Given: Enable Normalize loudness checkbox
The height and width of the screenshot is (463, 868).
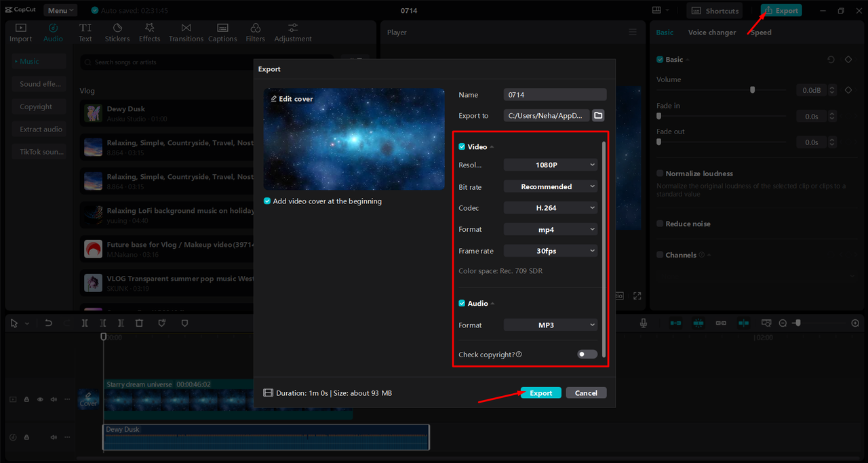Looking at the screenshot, I should point(660,174).
